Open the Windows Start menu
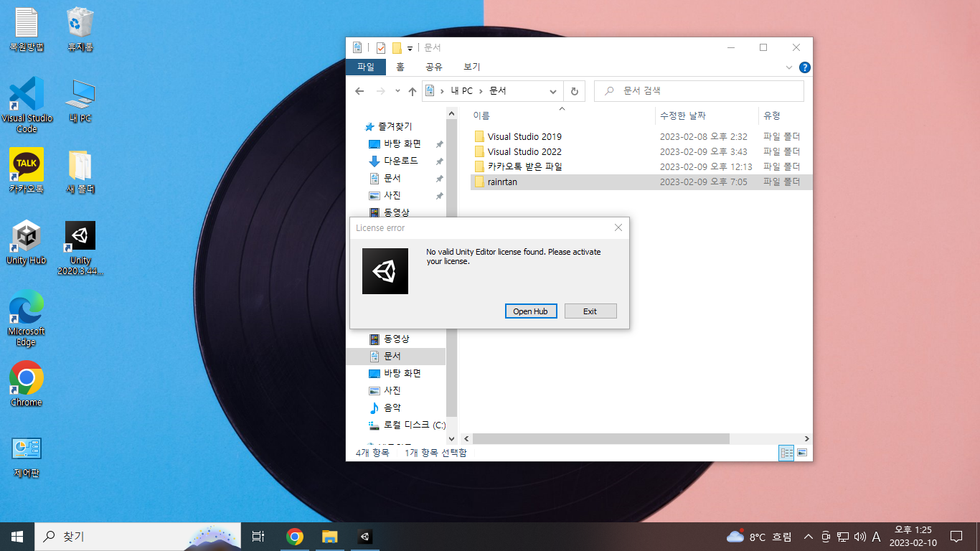The width and height of the screenshot is (980, 551). tap(17, 536)
